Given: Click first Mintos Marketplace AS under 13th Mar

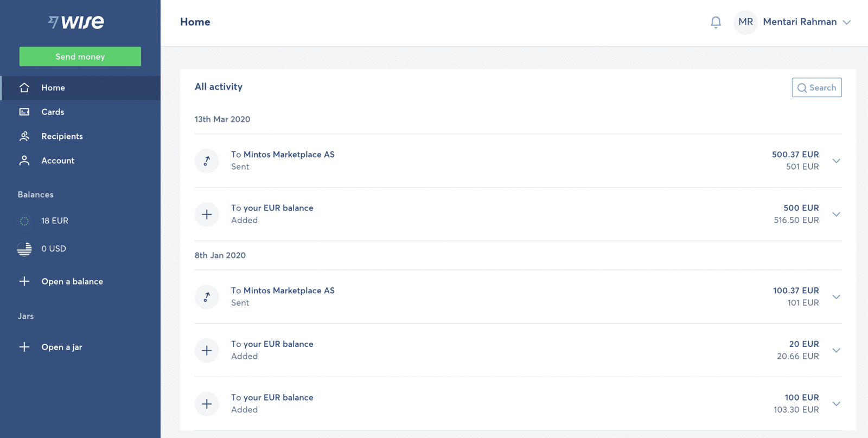Looking at the screenshot, I should [289, 154].
